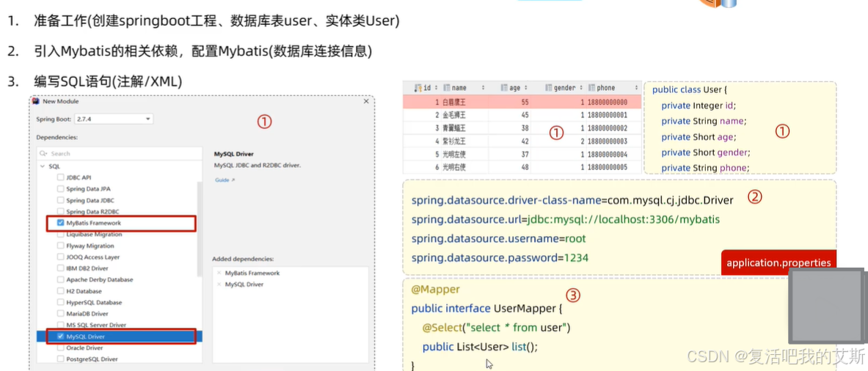Collapse the SQL dependency group
This screenshot has width=868, height=371.
42,166
